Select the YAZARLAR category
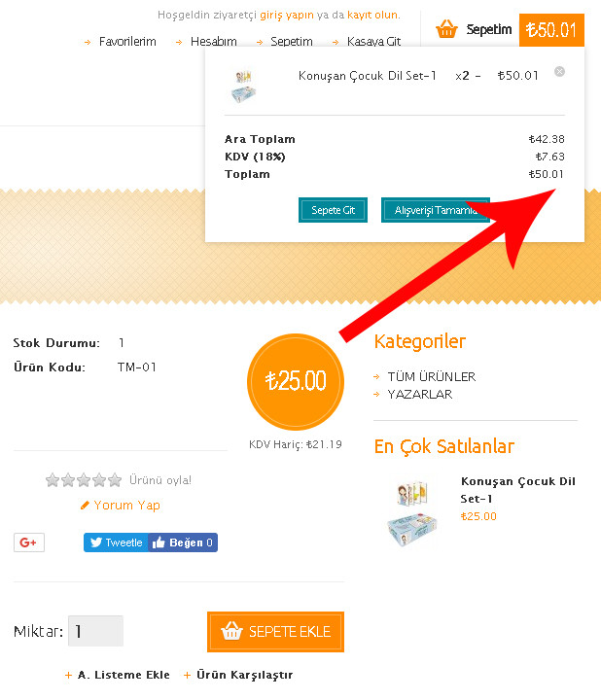Image resolution: width=601 pixels, height=700 pixels. (420, 394)
